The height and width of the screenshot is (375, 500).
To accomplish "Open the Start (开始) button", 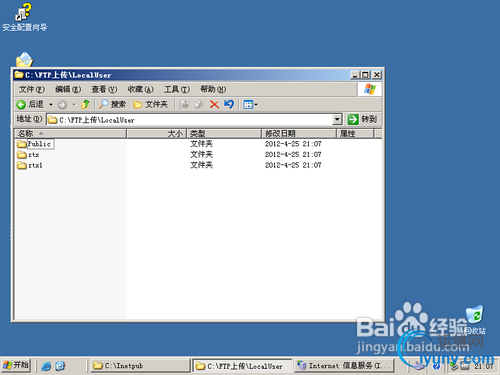I will [16, 366].
